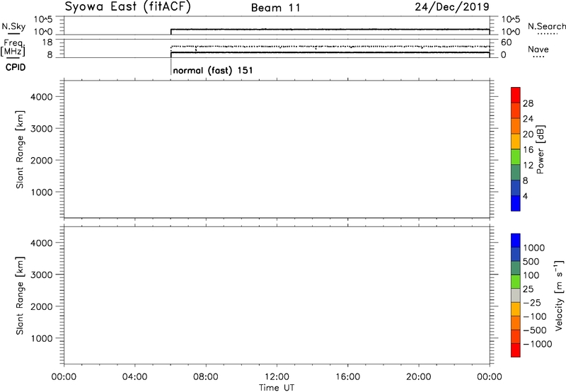
Task: Click 'normal (fast) 151' CPID label
Action: (213, 70)
